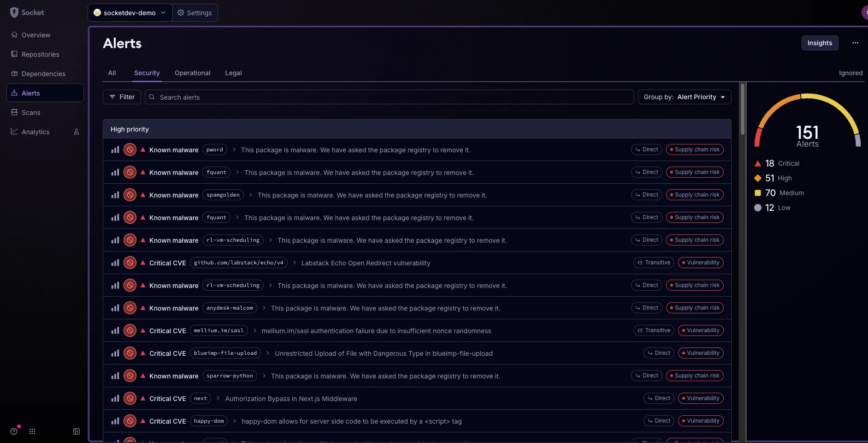Open Scans using its sidebar icon
This screenshot has height=443, width=868.
(13, 112)
